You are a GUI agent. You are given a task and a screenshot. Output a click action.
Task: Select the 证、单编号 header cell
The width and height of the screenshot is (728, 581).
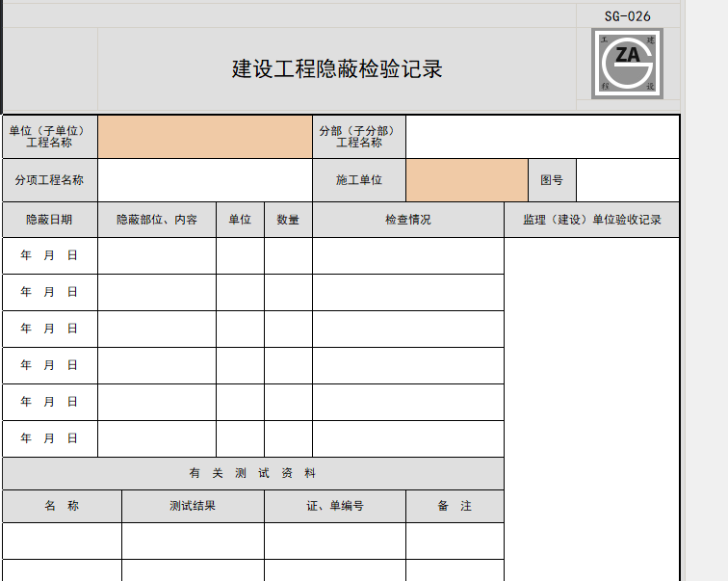click(335, 506)
